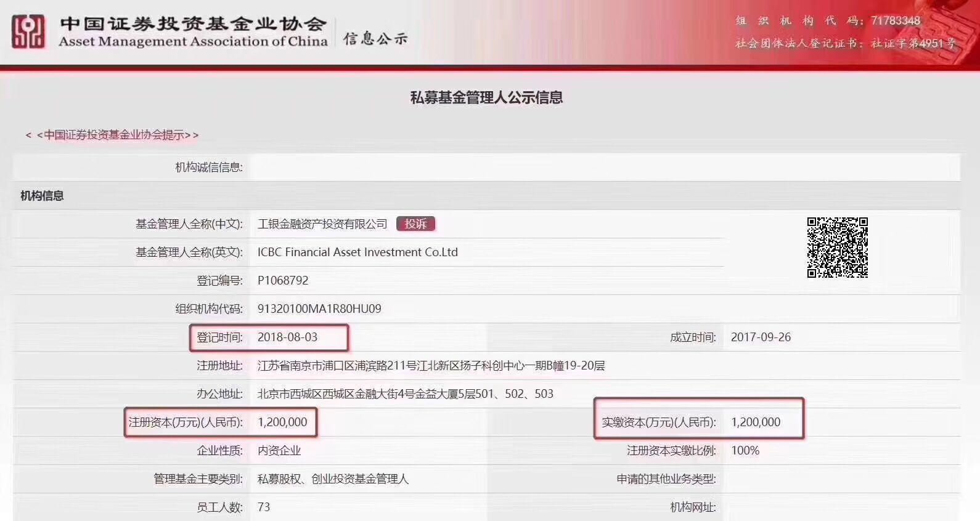Viewport: 980px width, 521px height.
Task: Click the 注册资本实缴比例 label
Action: [672, 450]
